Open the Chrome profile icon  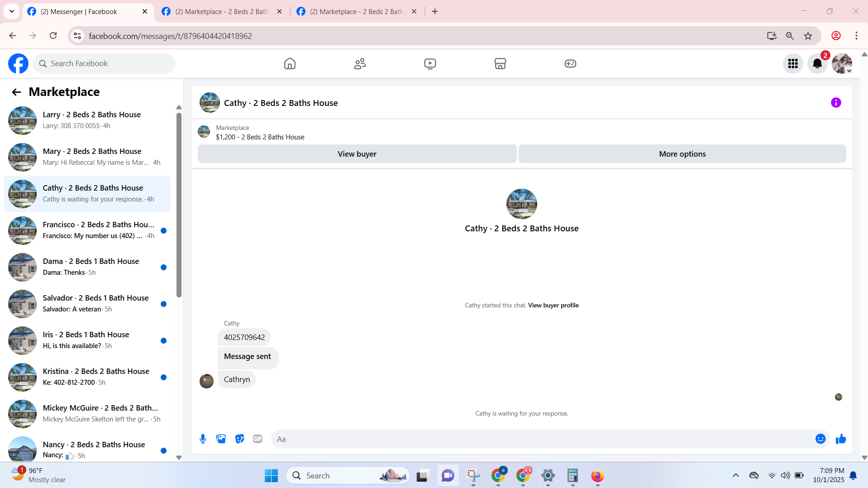coord(836,36)
